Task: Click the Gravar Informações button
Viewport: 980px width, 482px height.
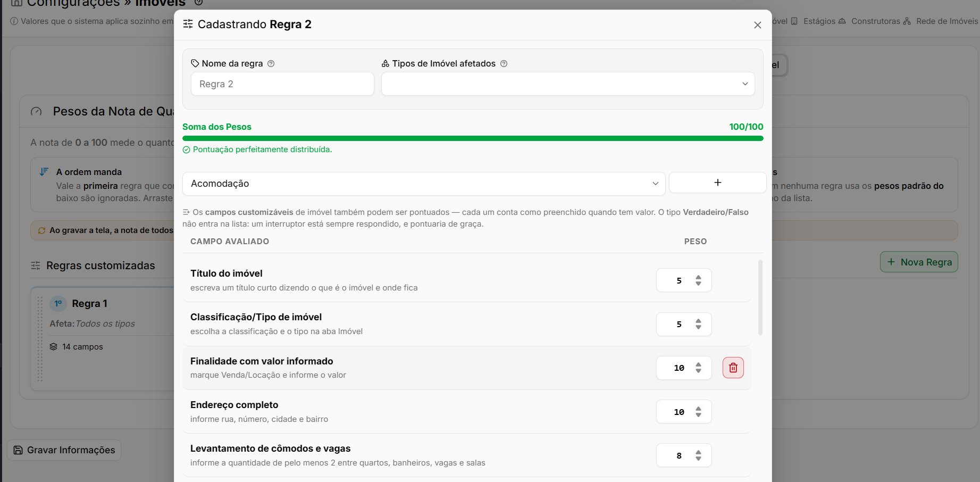Action: click(64, 450)
